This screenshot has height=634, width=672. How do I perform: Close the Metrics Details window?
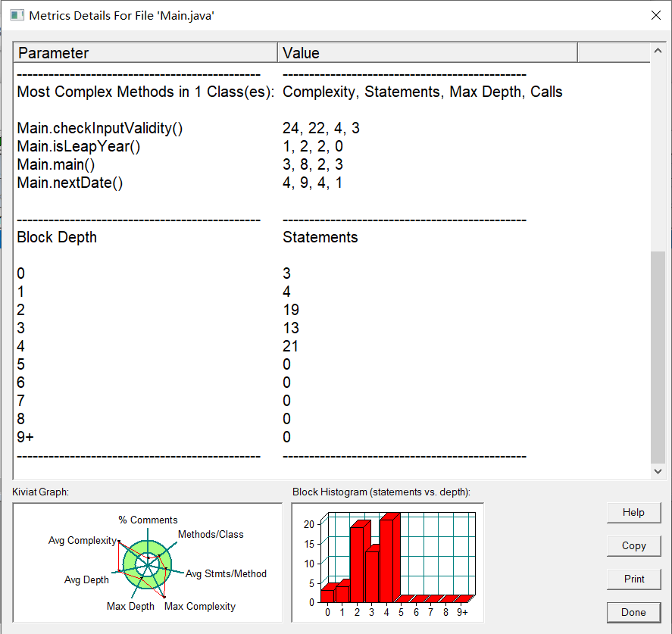656,15
